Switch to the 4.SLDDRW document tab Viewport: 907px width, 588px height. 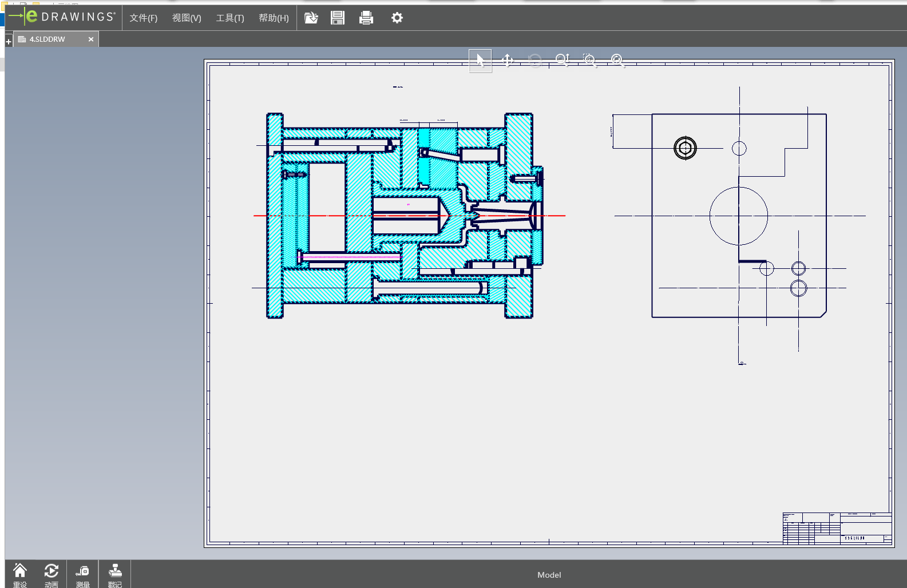click(47, 39)
